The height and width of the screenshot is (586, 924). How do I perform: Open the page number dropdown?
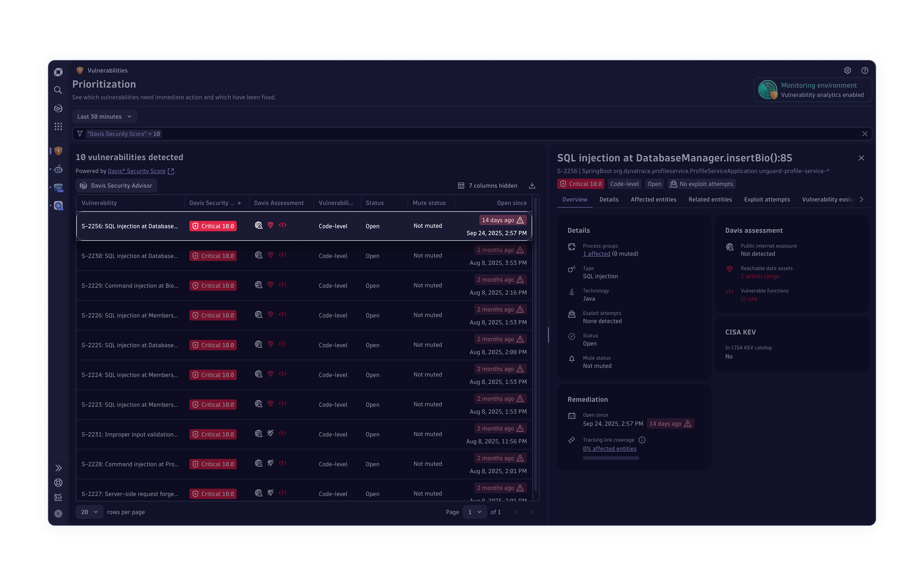(474, 512)
